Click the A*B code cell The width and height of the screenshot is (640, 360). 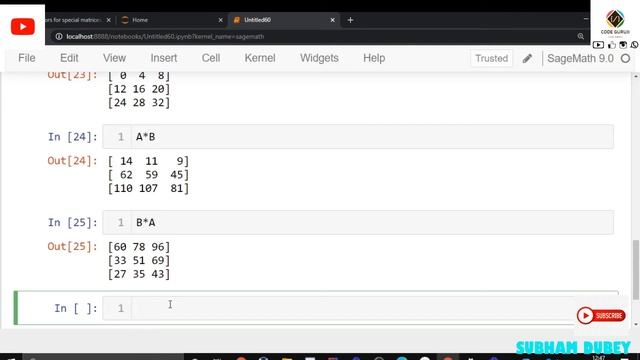pos(358,137)
